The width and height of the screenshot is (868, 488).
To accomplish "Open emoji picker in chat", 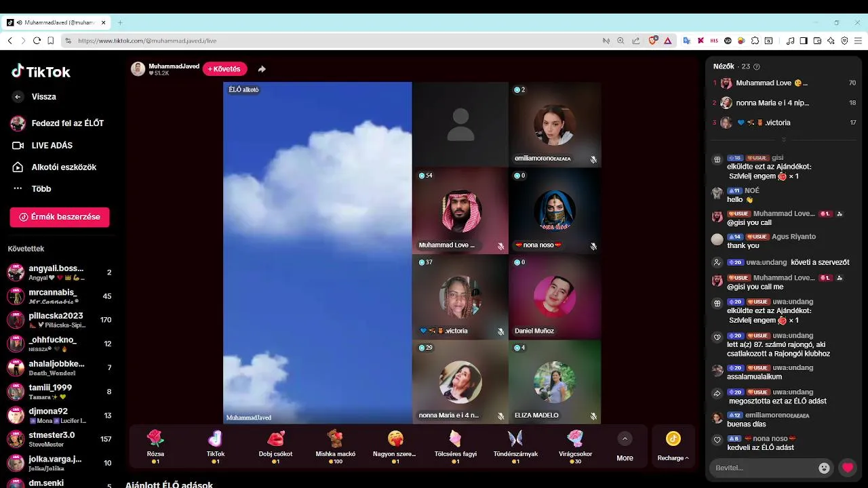I will point(825,468).
